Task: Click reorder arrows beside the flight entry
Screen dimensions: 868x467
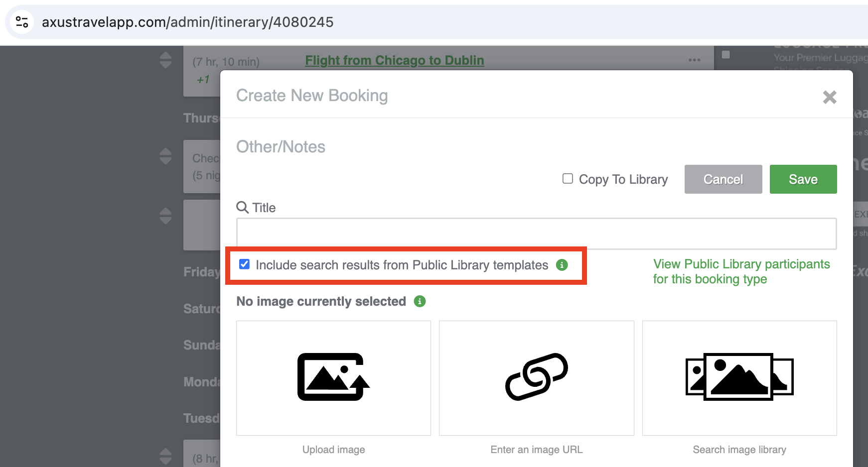Action: click(x=166, y=61)
